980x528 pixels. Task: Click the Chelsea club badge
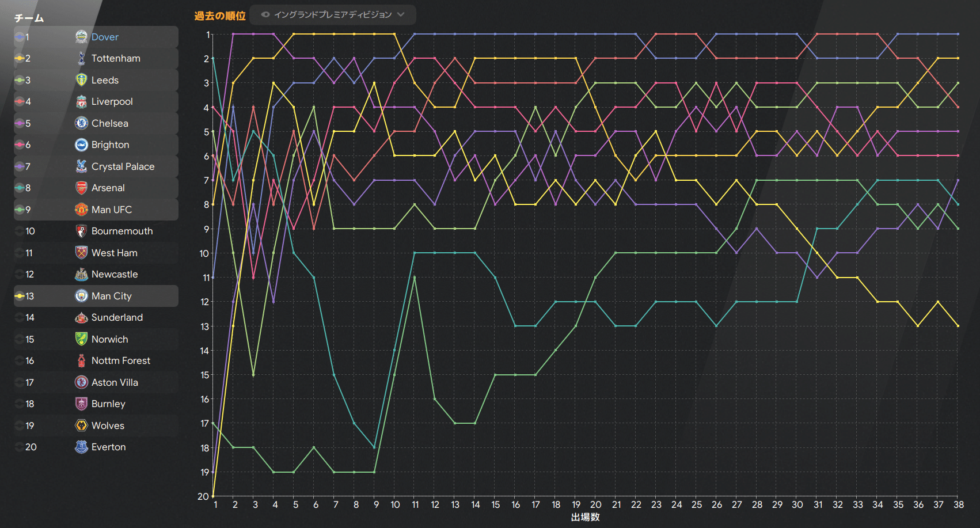click(81, 123)
